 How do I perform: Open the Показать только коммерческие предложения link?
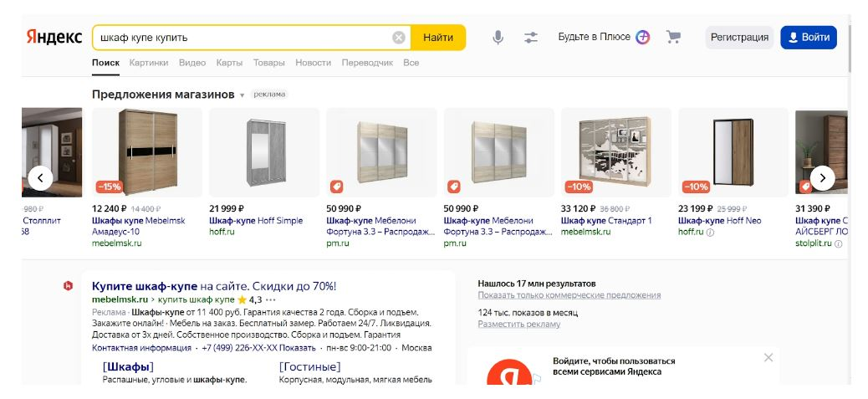click(x=569, y=295)
